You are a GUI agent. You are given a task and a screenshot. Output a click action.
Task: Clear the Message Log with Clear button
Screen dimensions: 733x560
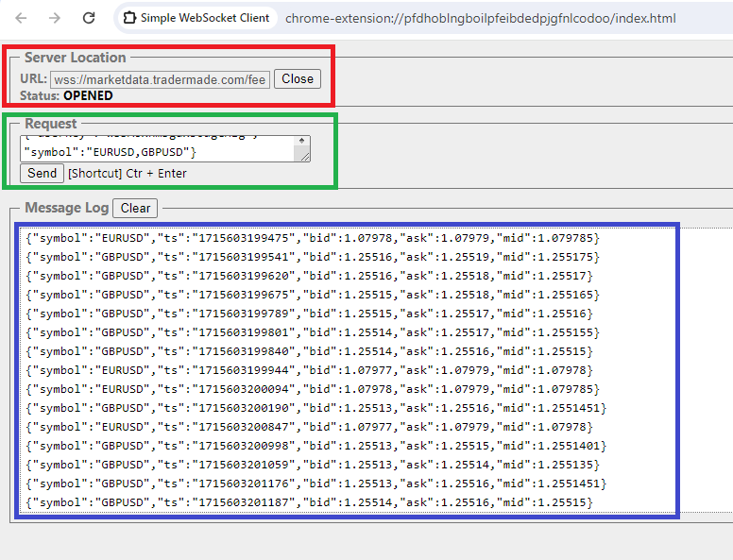tap(135, 208)
